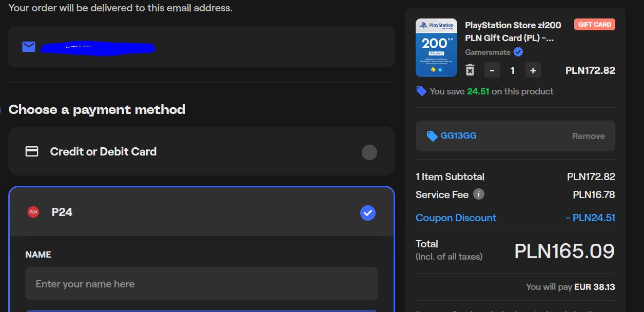This screenshot has height=312, width=644.
Task: Click the You will pay EUR 38.13 text
Action: (x=571, y=287)
